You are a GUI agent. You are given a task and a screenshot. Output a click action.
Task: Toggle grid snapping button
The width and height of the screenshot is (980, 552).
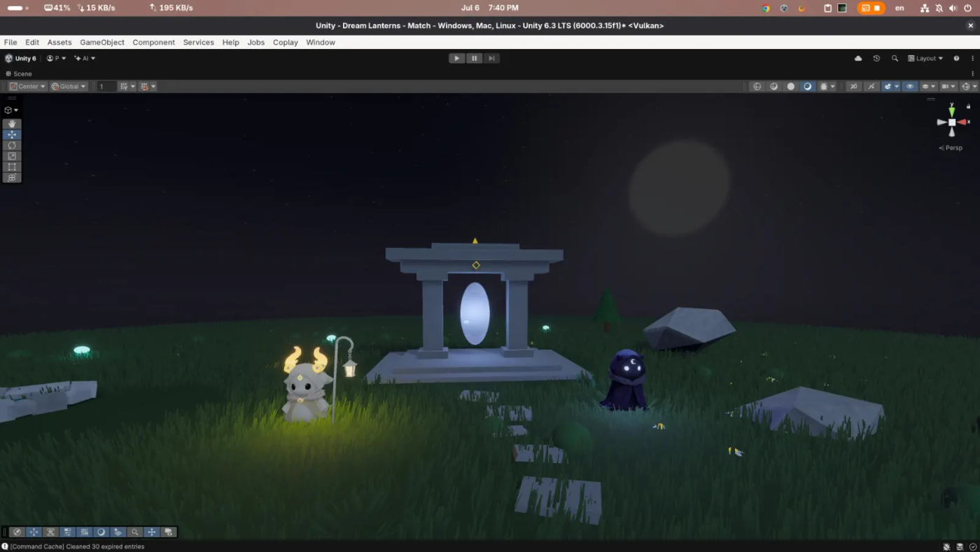click(x=144, y=86)
